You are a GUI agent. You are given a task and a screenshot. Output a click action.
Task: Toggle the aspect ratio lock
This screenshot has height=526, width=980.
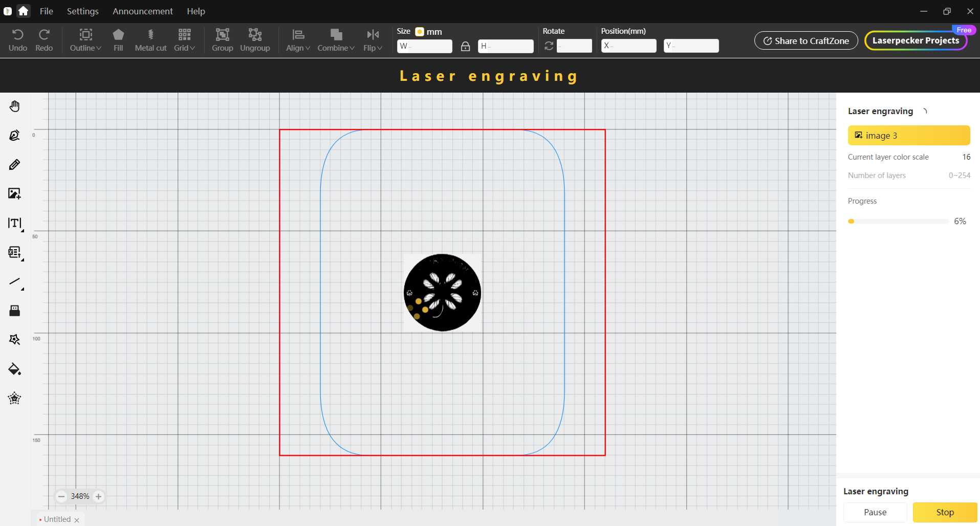(x=465, y=46)
